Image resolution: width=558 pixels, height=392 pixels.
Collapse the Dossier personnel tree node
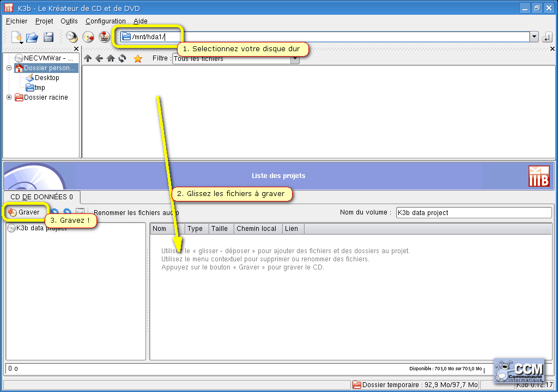click(x=9, y=68)
